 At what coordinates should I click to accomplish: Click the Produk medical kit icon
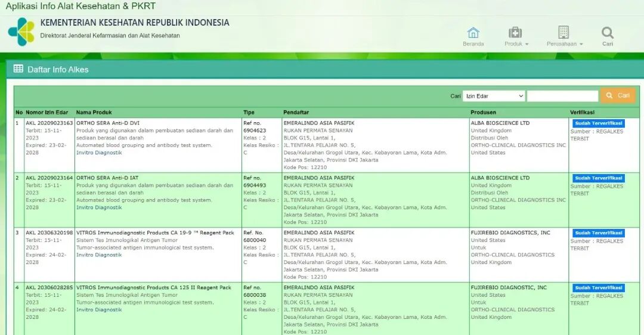(x=515, y=33)
